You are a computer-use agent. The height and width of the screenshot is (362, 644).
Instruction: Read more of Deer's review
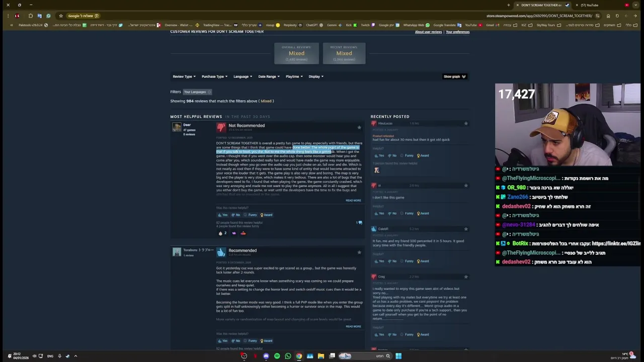click(353, 201)
